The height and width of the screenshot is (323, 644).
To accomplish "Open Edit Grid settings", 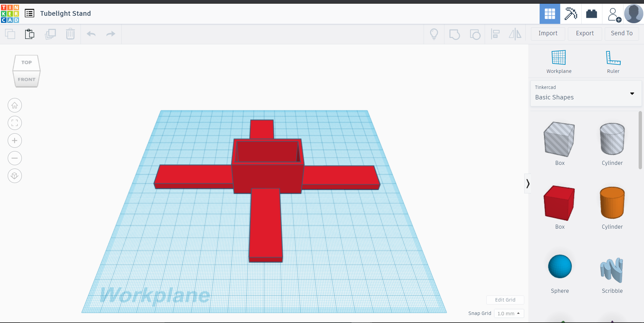I will (x=505, y=300).
